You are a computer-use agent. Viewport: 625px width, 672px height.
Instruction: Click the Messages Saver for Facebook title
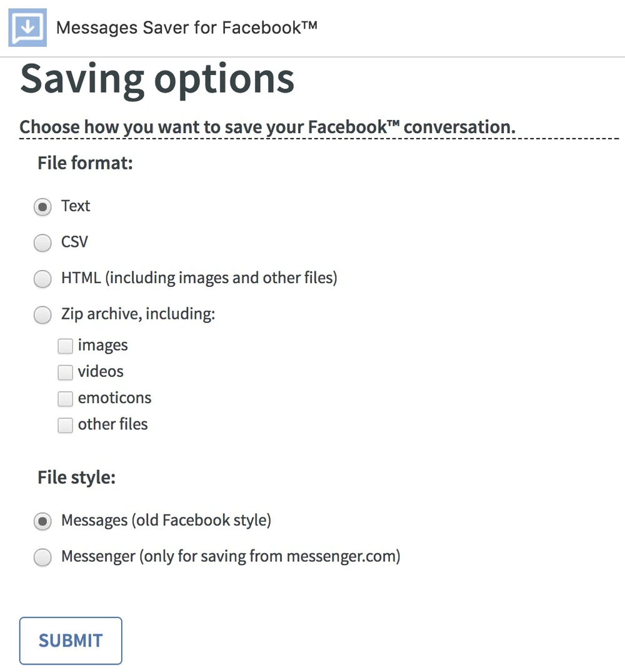pos(186,28)
